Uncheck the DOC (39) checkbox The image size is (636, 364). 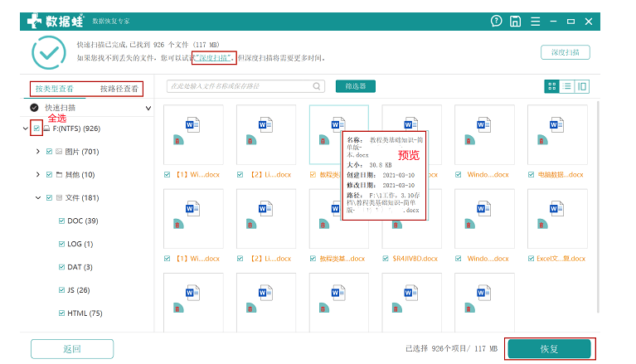[x=61, y=221]
